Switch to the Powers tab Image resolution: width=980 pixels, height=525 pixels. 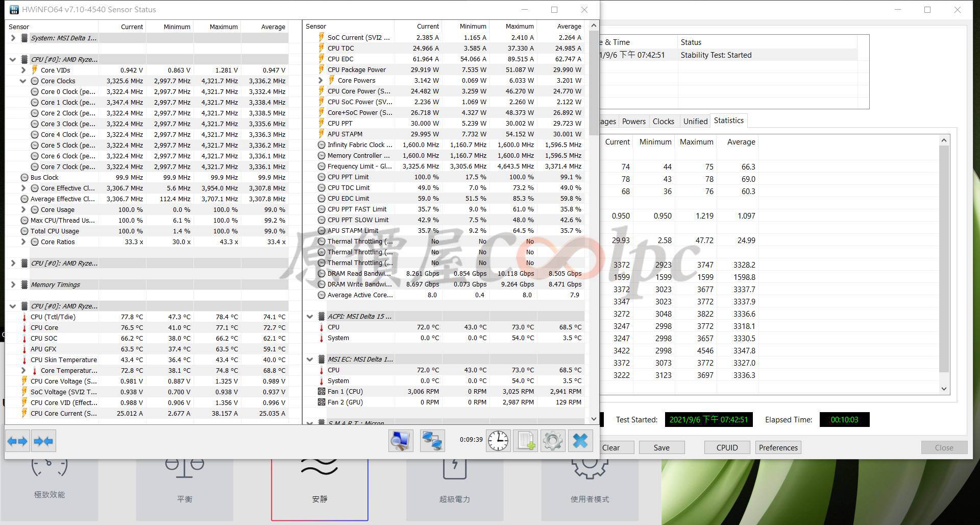point(633,122)
